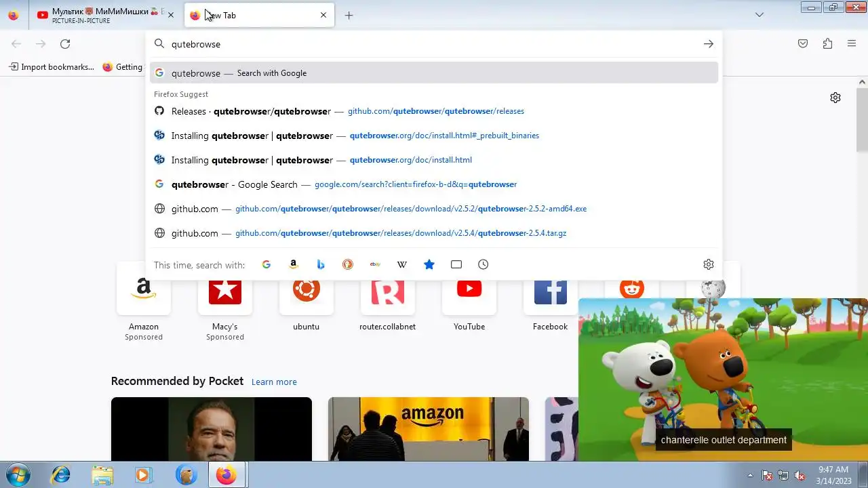Click the forward navigation arrow
868x488 pixels.
[41, 44]
